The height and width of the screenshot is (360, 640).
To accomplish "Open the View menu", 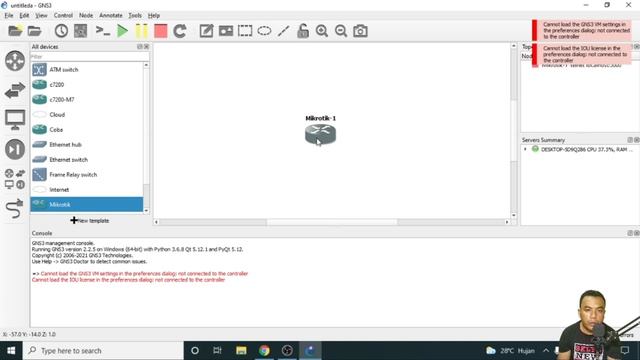I will pos(41,16).
